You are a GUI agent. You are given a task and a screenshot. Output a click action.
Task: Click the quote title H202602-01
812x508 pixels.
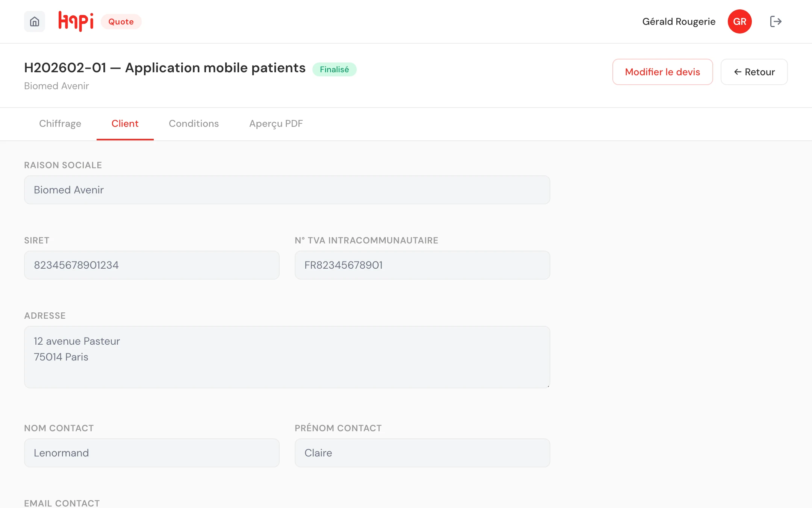(x=165, y=68)
